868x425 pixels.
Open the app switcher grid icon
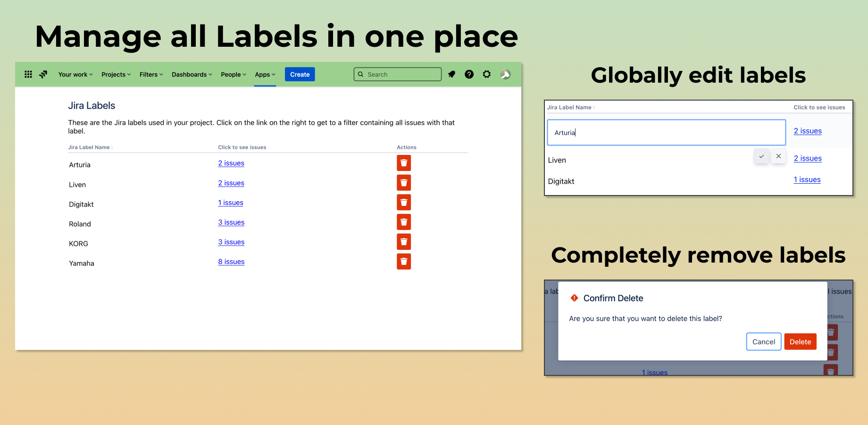coord(28,74)
